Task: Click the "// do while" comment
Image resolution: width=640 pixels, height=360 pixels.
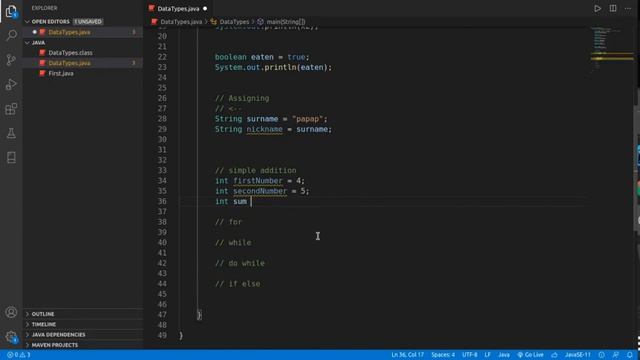Action: [240, 263]
